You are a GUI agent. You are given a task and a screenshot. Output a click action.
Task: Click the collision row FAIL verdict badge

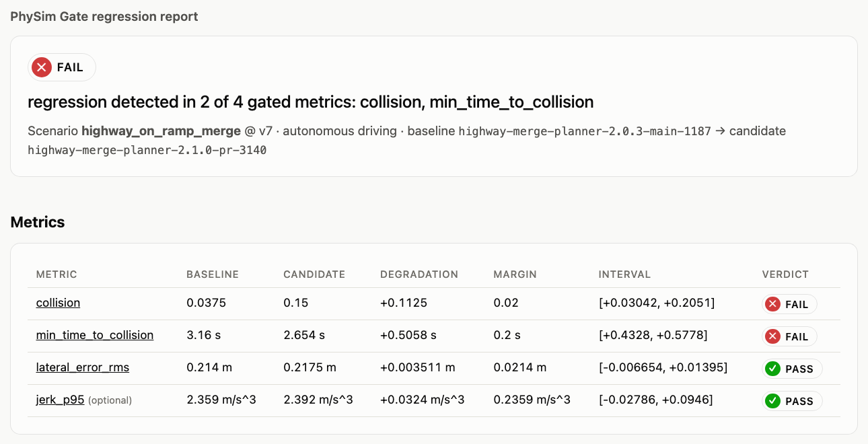(x=790, y=304)
